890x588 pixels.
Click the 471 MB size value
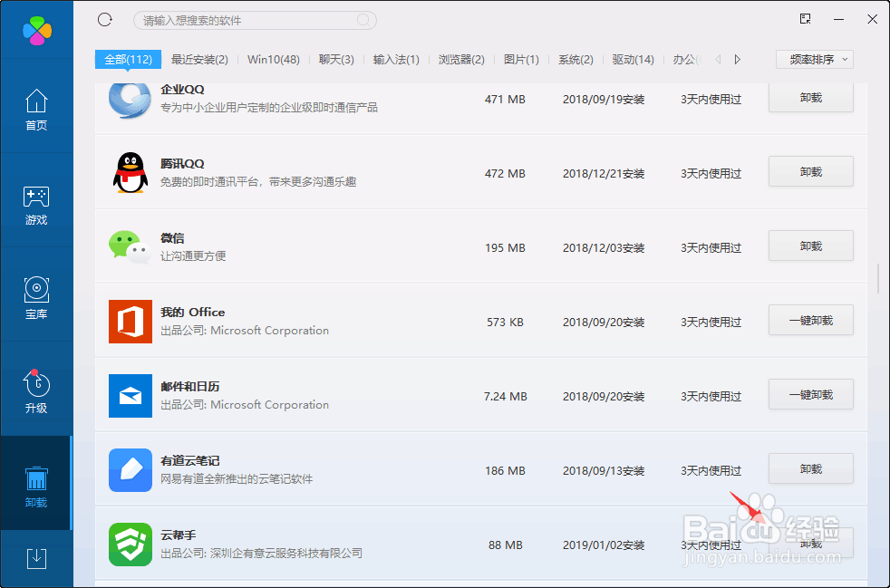pyautogui.click(x=505, y=100)
